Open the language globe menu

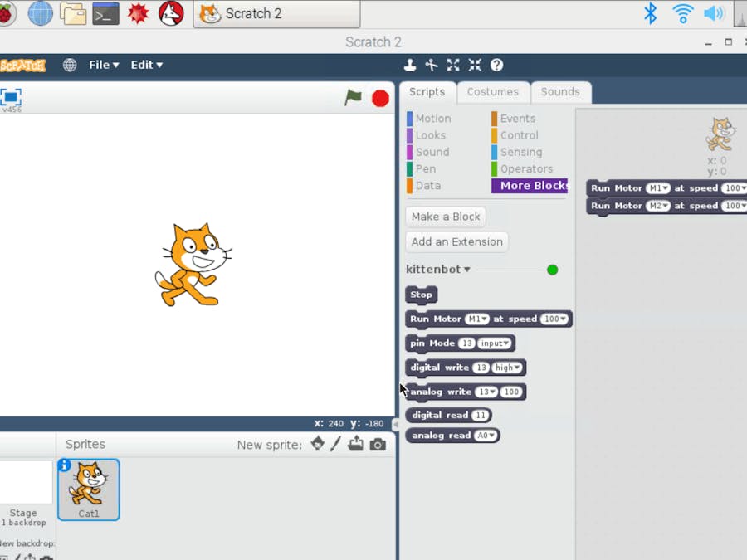70,65
